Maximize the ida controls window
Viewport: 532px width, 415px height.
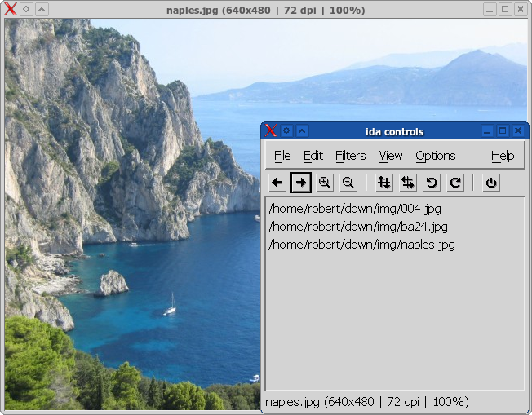(503, 130)
